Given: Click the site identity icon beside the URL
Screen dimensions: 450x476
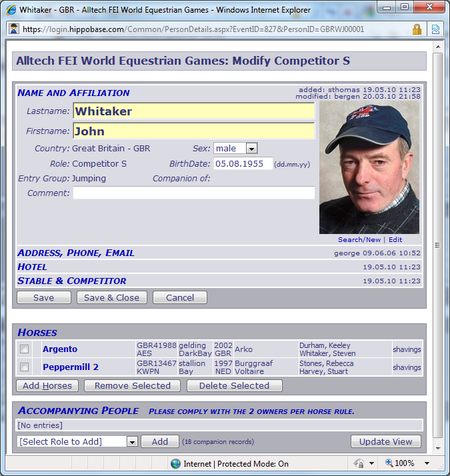Looking at the screenshot, I should 14,29.
